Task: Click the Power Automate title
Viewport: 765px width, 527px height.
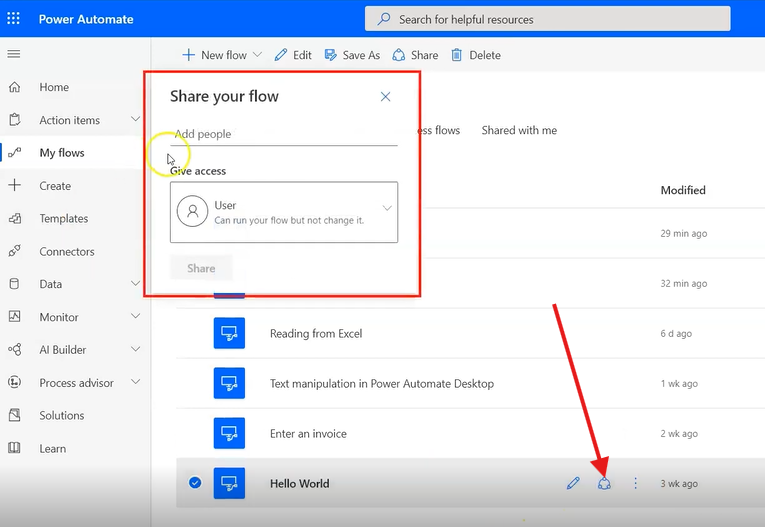Action: click(86, 19)
